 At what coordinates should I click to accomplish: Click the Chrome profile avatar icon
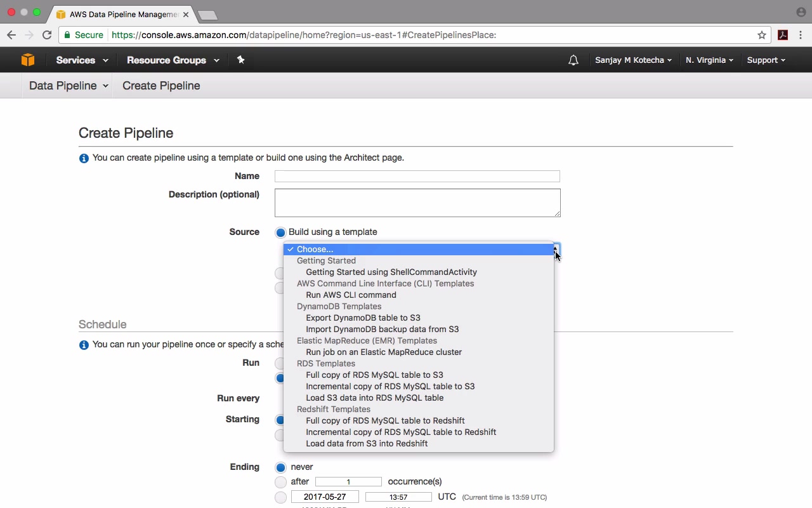click(x=801, y=12)
